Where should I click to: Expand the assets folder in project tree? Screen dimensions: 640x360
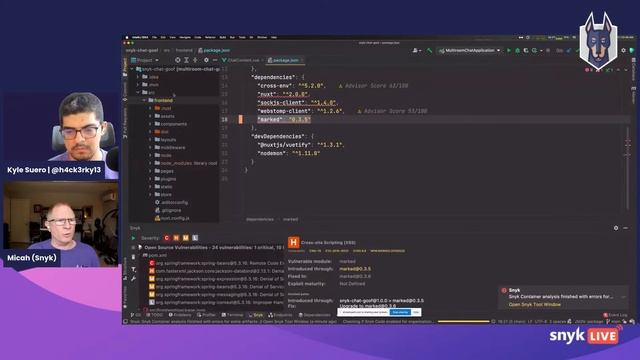pyautogui.click(x=150, y=116)
